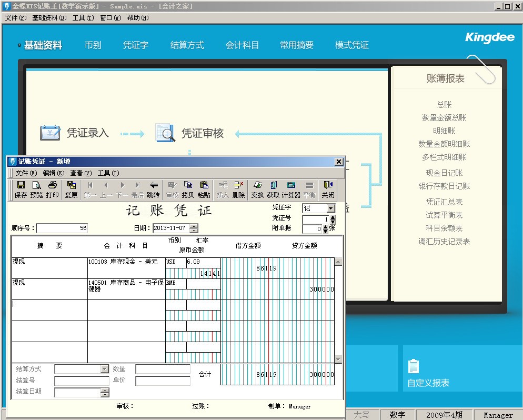This screenshot has width=523, height=420.
Task: Open voucher window 工具 menu
Action: 108,173
